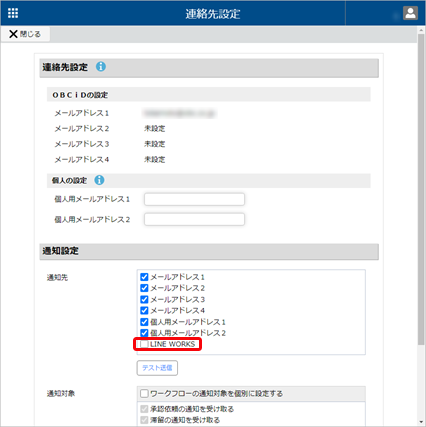Uncheck メールアドレス3 notification checkbox
Viewport: 426px width, 427px height.
point(144,299)
